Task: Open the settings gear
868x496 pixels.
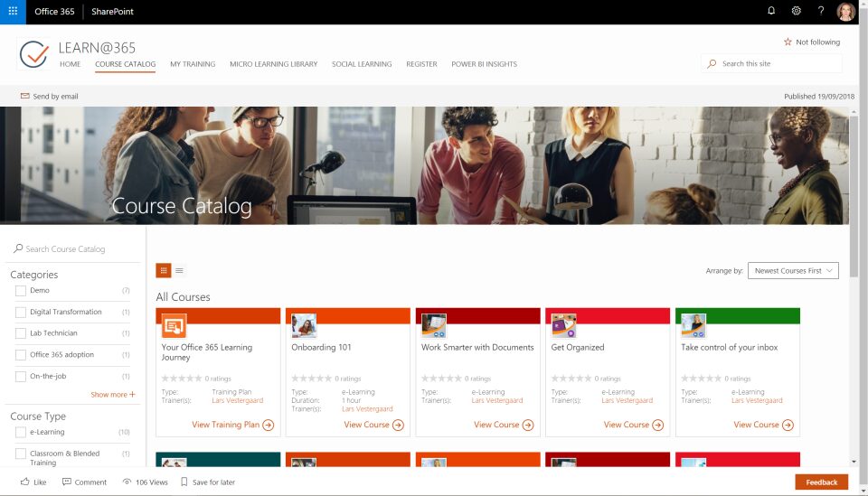Action: coord(796,11)
